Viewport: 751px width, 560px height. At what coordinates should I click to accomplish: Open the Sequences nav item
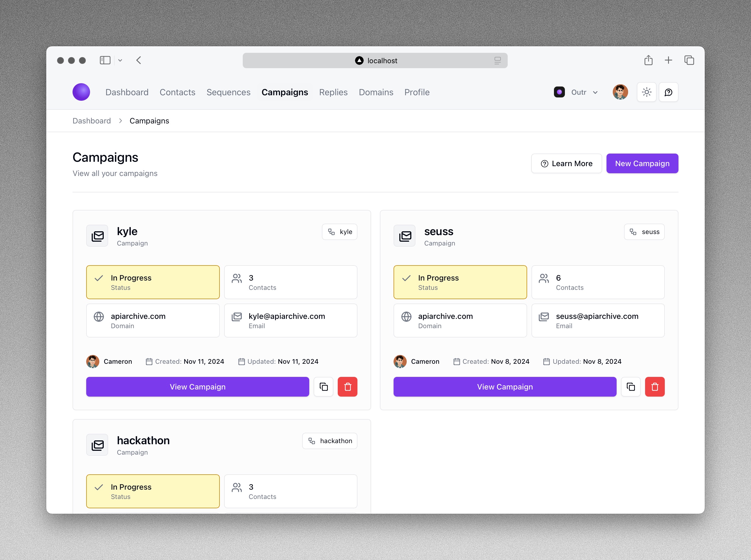pos(229,92)
